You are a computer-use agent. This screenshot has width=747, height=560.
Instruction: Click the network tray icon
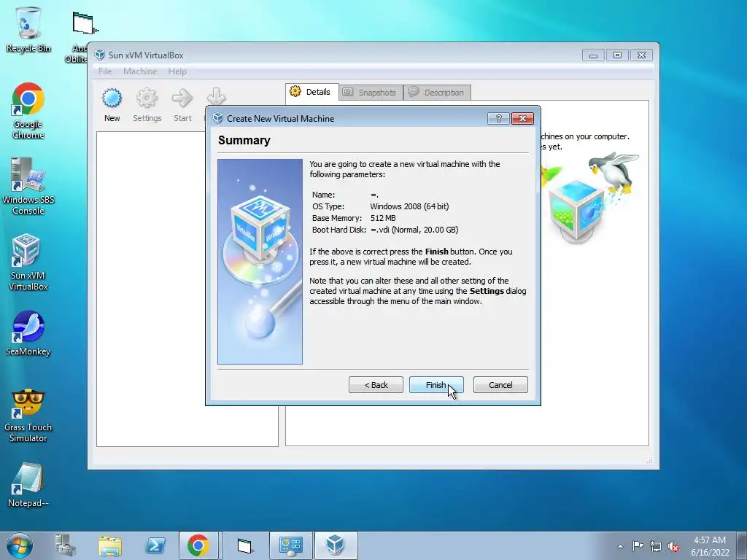656,546
